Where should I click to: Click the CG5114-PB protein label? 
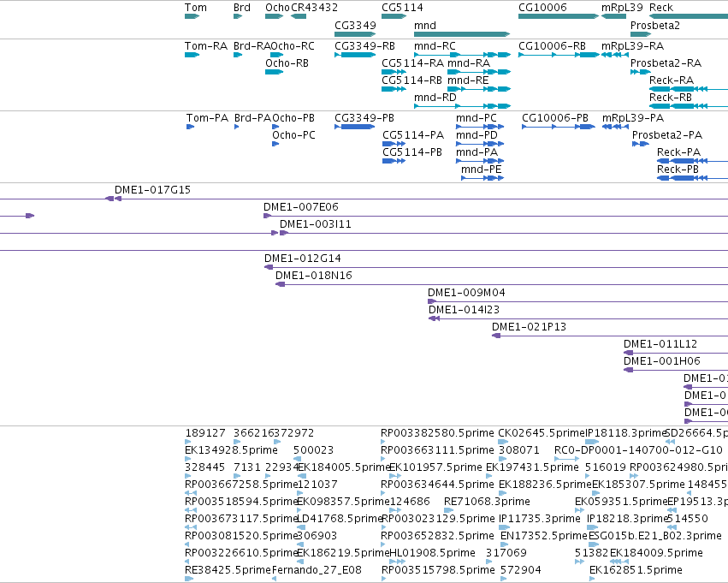tap(412, 152)
